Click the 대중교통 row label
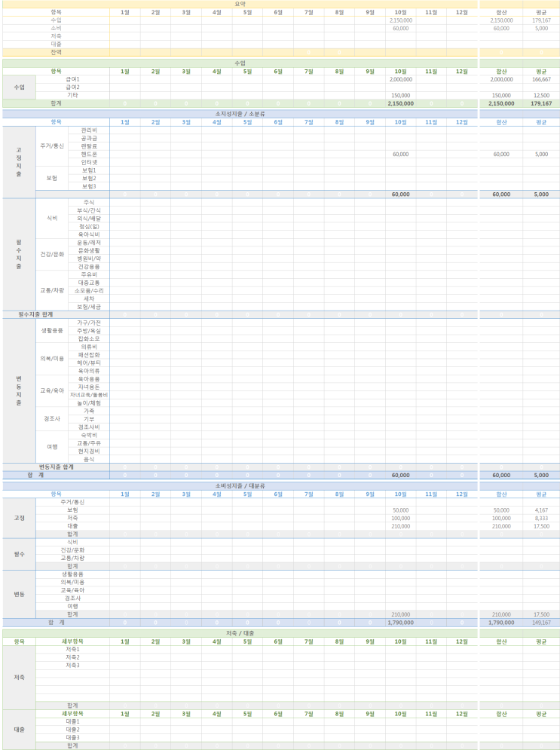Screen dimensions: 560x750 pyautogui.click(x=89, y=283)
